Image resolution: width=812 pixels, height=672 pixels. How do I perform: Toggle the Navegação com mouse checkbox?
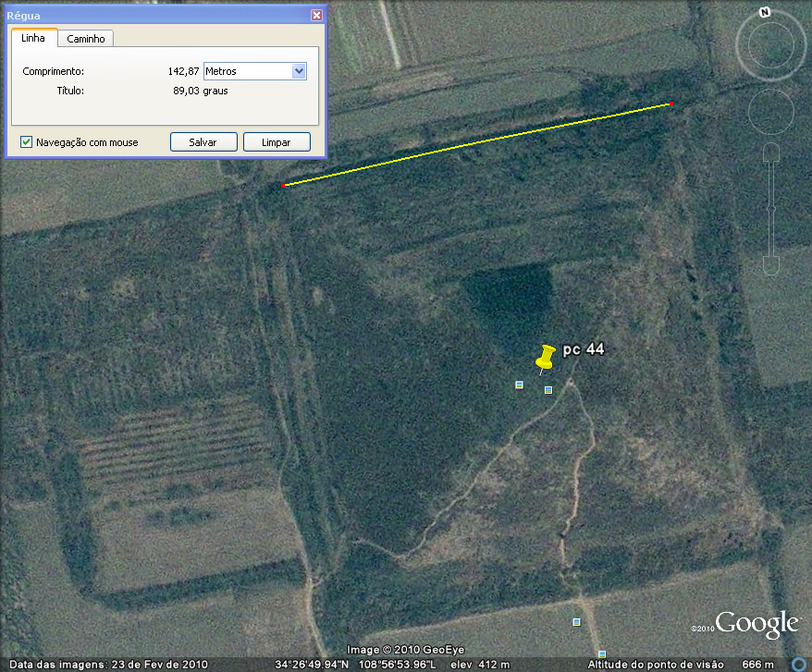[27, 142]
